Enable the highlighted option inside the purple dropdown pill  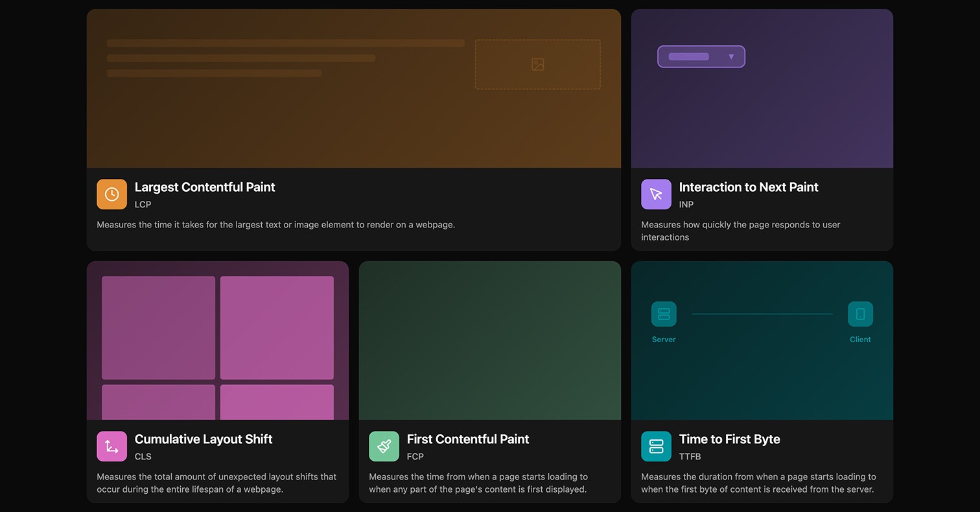[x=688, y=56]
